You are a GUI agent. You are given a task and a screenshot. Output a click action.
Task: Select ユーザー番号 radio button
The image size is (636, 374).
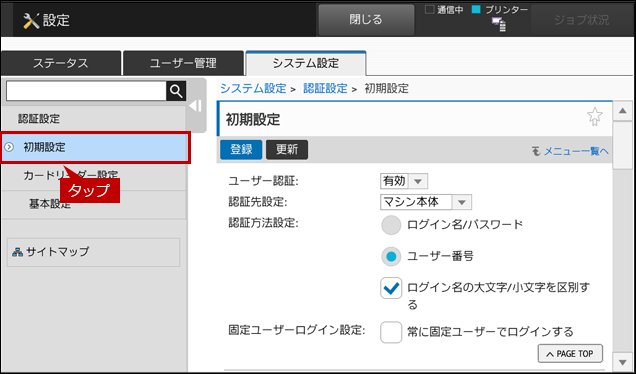coord(391,257)
